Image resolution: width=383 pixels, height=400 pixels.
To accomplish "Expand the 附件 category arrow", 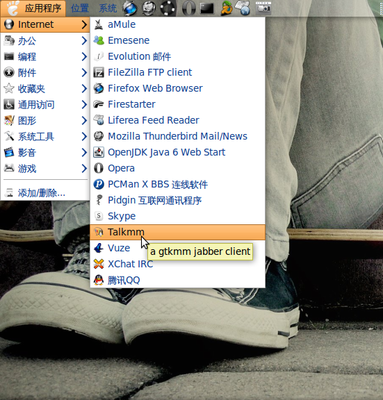I will [x=84, y=72].
